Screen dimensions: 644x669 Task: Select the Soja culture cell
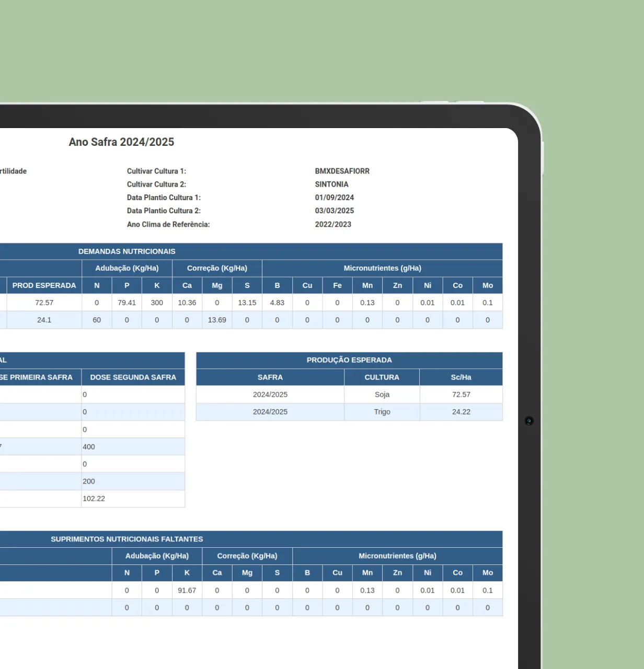pos(382,395)
